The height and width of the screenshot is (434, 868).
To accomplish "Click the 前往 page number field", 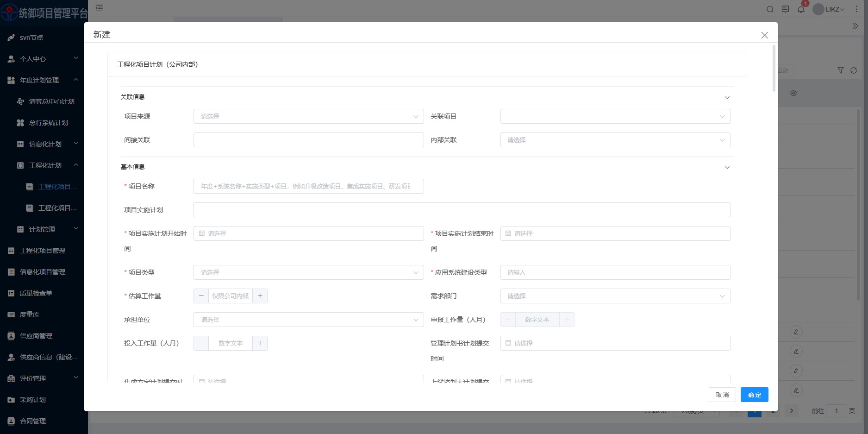I will [837, 411].
